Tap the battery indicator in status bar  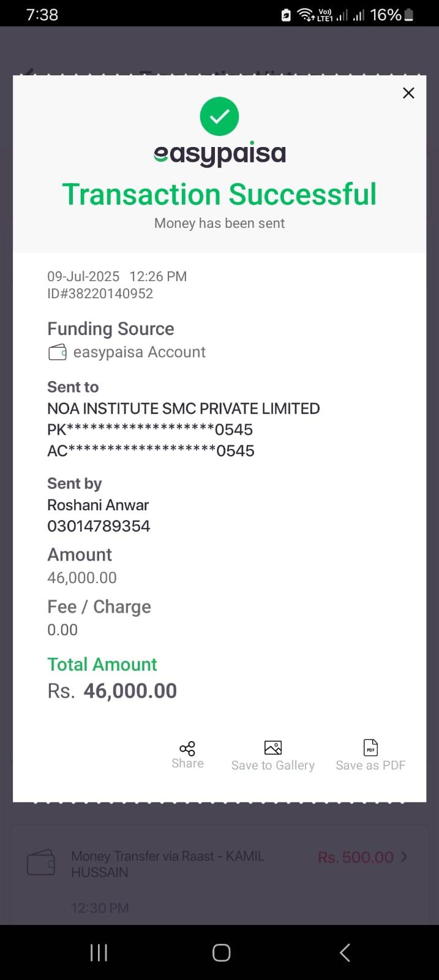409,15
